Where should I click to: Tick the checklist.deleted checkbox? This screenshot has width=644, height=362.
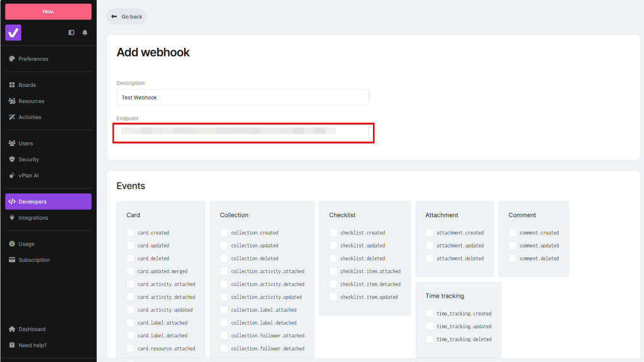tap(333, 259)
